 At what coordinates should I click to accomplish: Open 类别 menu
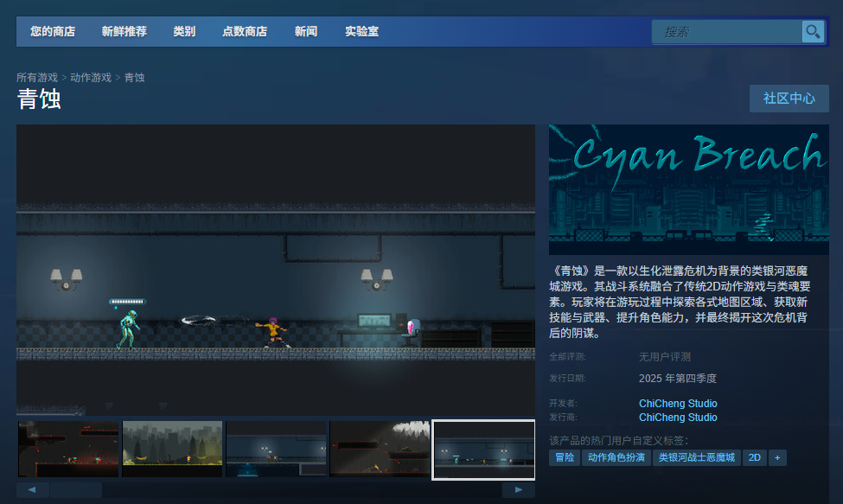pyautogui.click(x=184, y=32)
